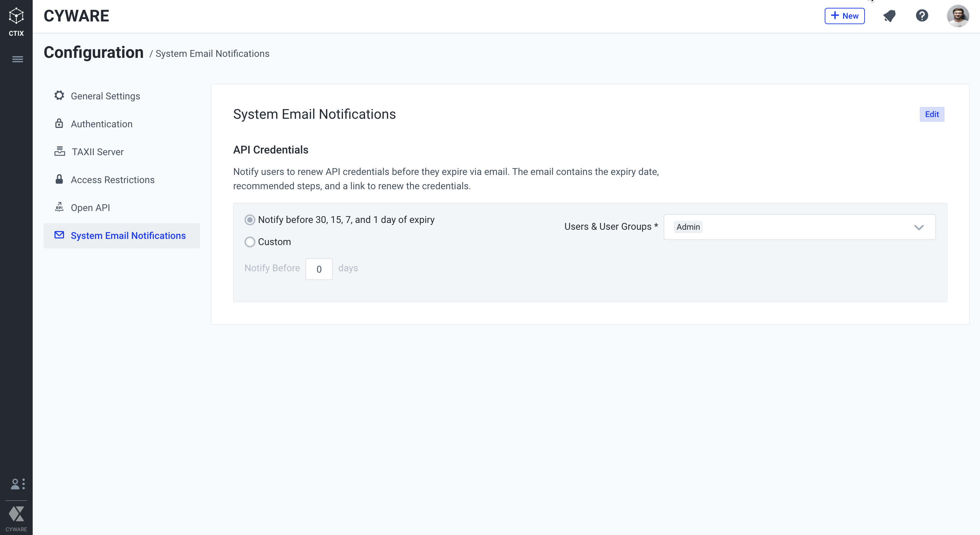Open the notifications bell icon
The image size is (980, 535).
[x=889, y=16]
